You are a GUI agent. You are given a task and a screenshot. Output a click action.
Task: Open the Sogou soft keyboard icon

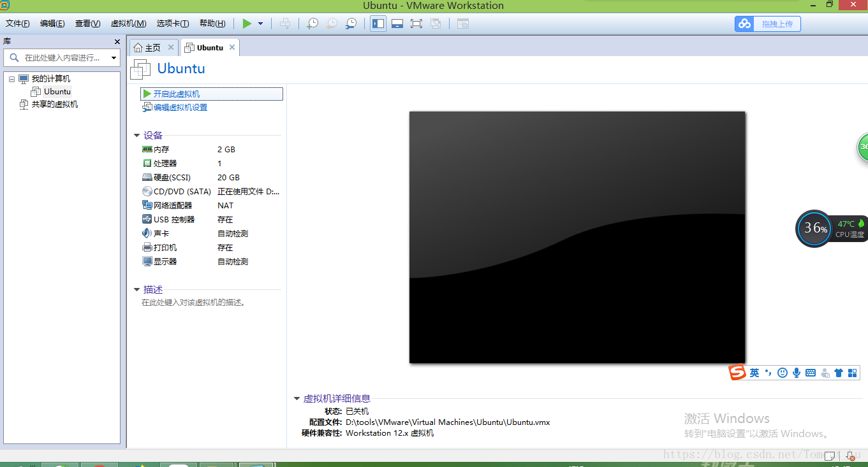pyautogui.click(x=811, y=373)
